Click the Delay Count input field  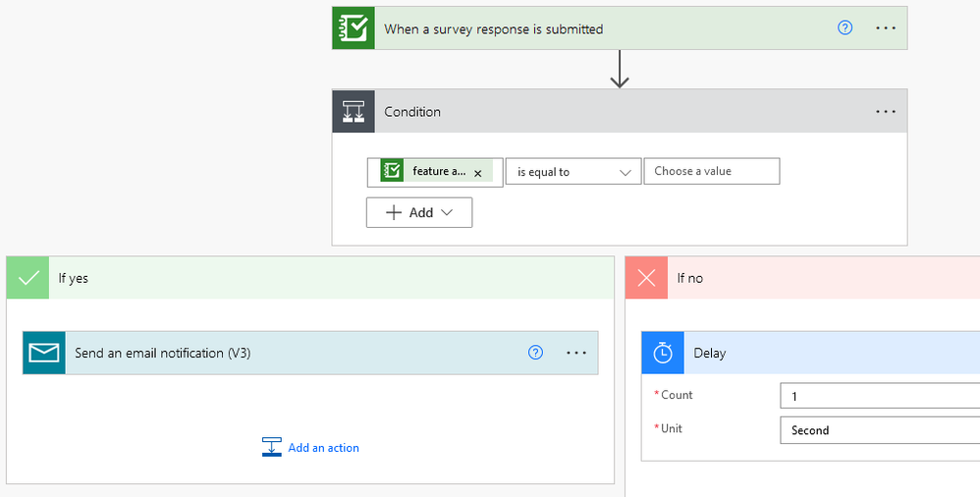(x=879, y=396)
